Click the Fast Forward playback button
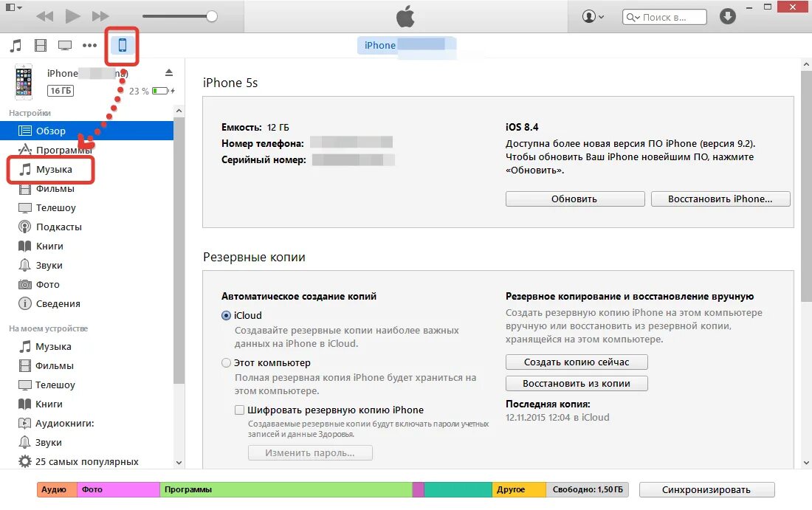 (100, 16)
